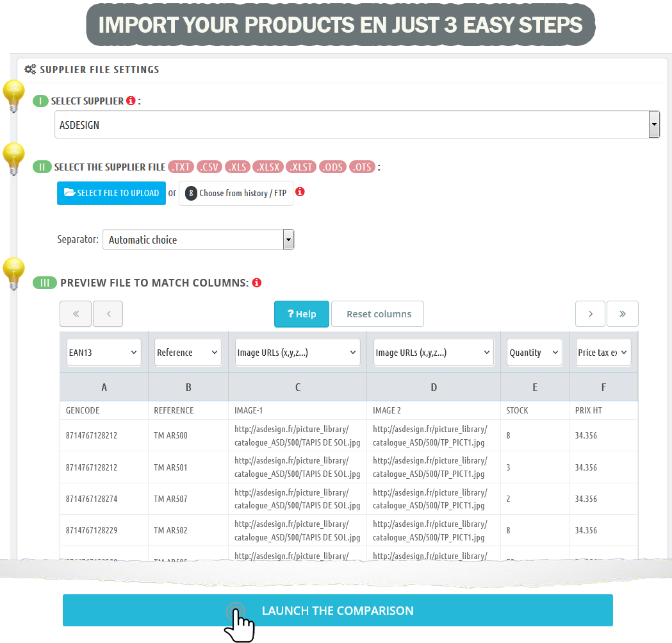Click the info icon beside Select Supplier
672x643 pixels.
131,101
